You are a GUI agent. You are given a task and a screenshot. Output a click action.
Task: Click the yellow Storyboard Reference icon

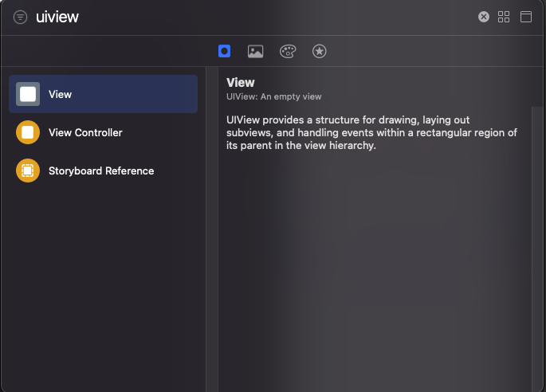[x=28, y=171]
